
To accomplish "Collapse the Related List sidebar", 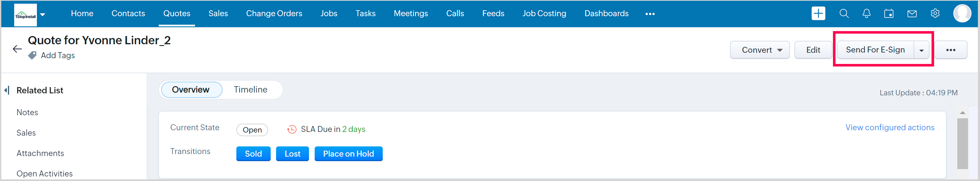I will tap(7, 90).
